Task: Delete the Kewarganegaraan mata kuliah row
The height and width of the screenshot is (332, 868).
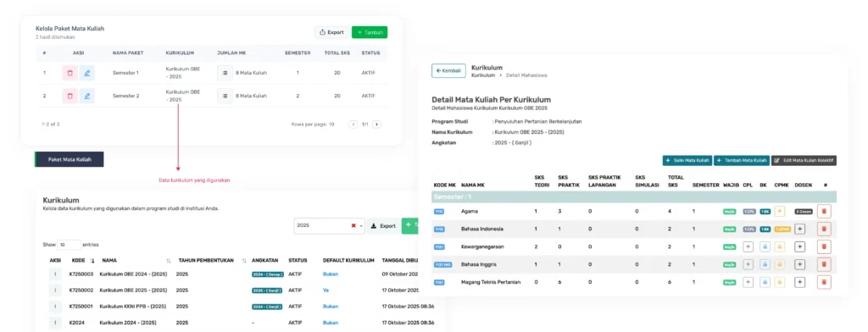Action: click(x=824, y=246)
